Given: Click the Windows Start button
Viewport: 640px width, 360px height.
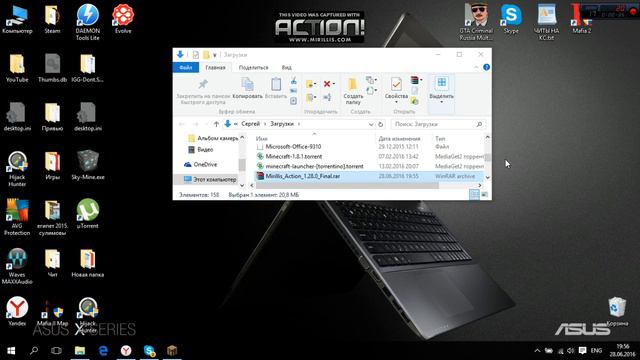Looking at the screenshot, I should (x=11, y=351).
